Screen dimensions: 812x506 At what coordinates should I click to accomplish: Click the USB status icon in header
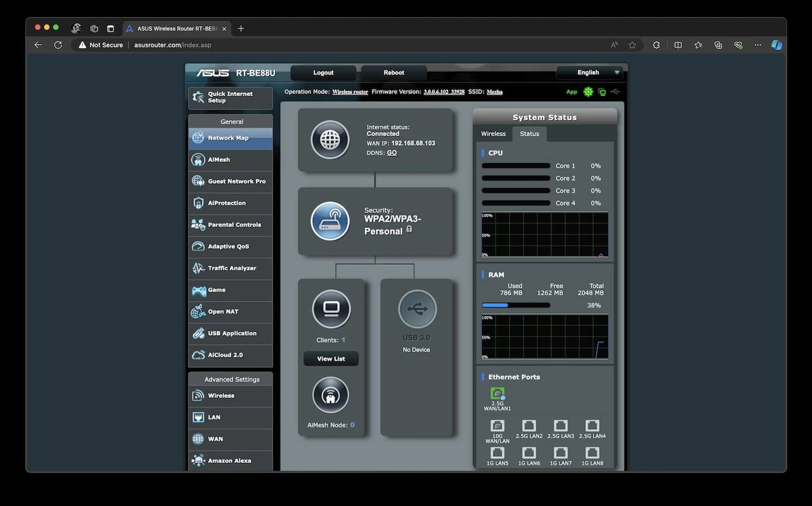(615, 92)
